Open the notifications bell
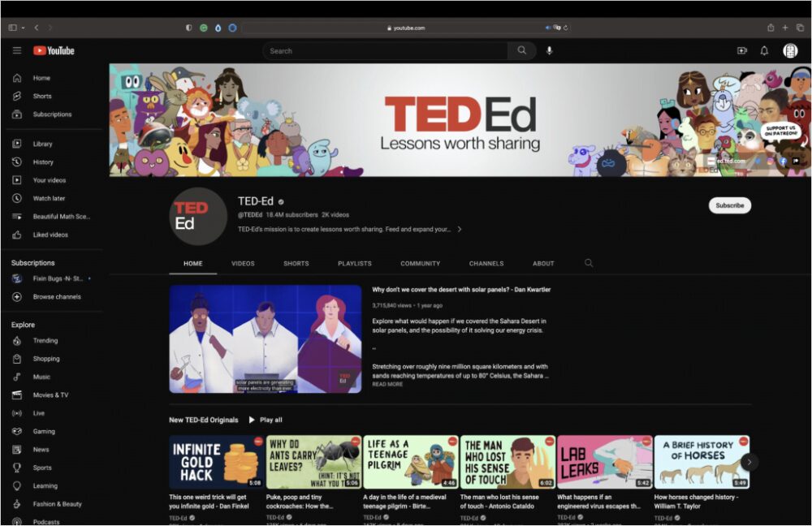Screen dimensions: 812x526 click(x=764, y=50)
